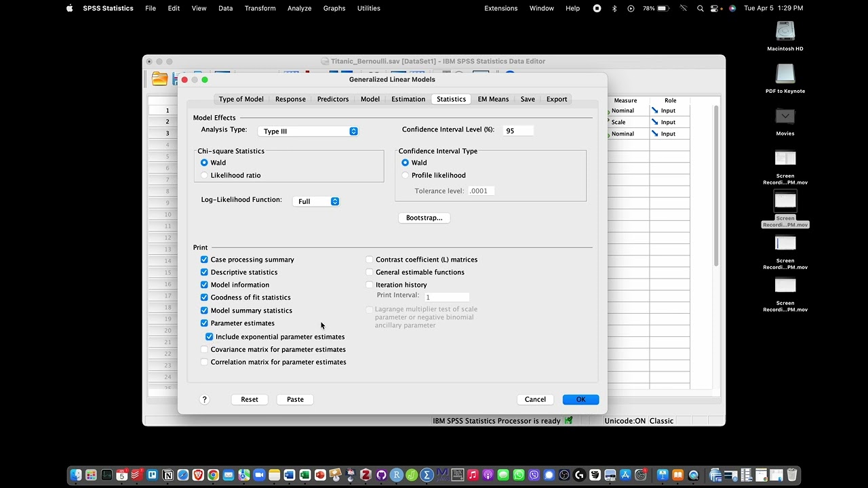Open Siri from the menu bar
This screenshot has width=868, height=488.
[x=732, y=8]
